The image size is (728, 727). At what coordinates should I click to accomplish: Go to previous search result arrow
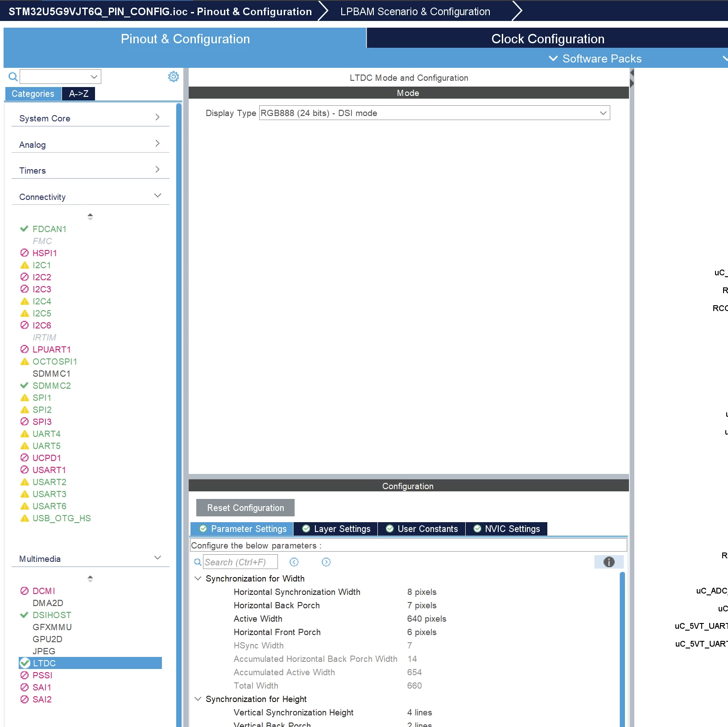pos(294,562)
